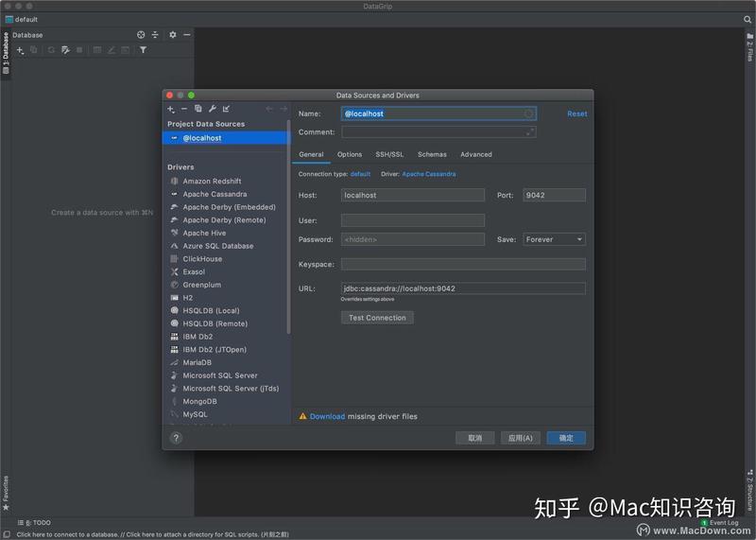
Task: Click the User input field
Action: tap(413, 220)
